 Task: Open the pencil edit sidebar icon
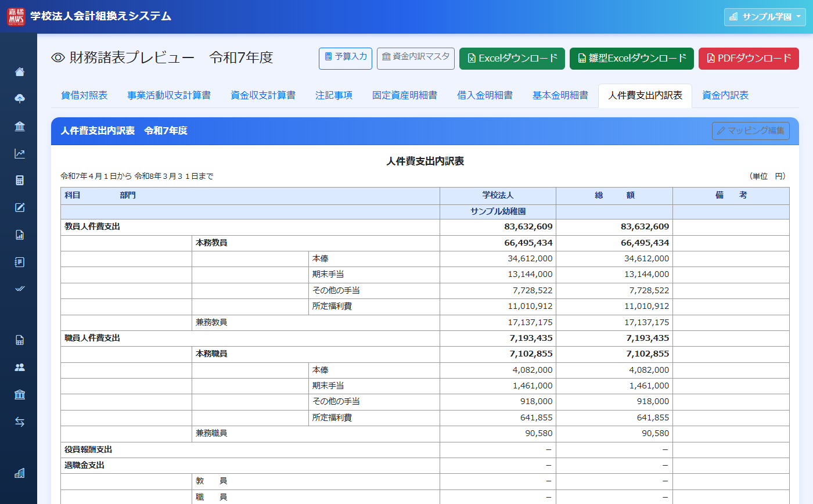20,207
